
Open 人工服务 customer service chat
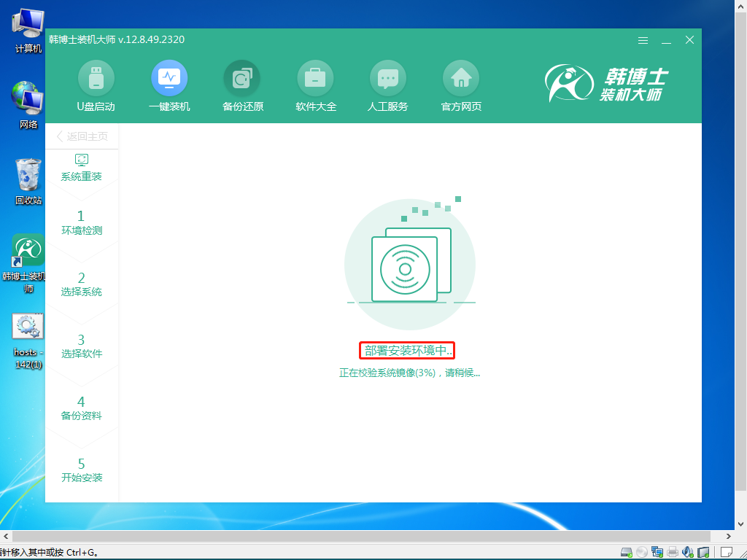pyautogui.click(x=388, y=86)
